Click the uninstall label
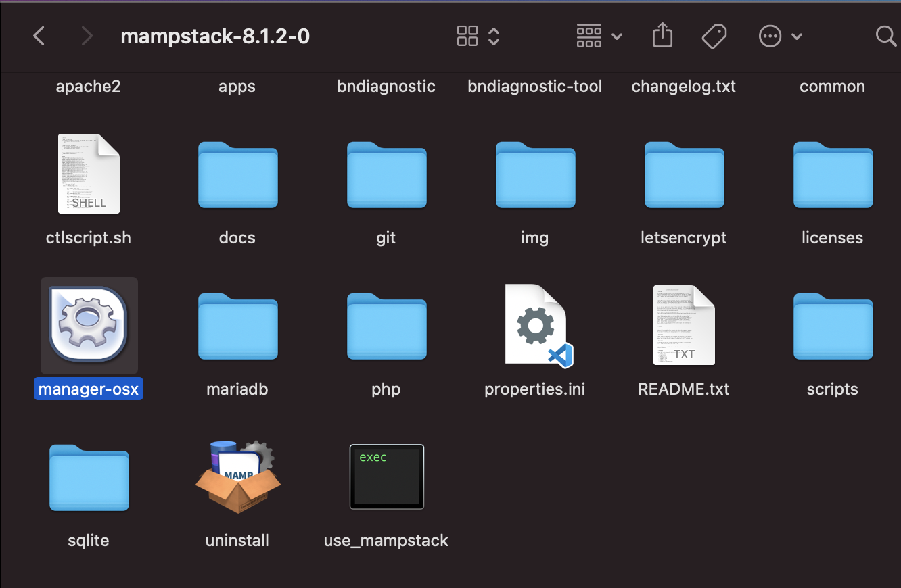The image size is (901, 588). (237, 541)
